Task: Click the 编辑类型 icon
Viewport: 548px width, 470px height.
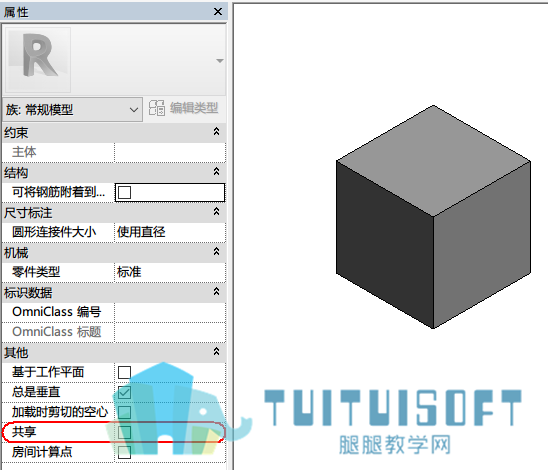Action: click(x=157, y=108)
